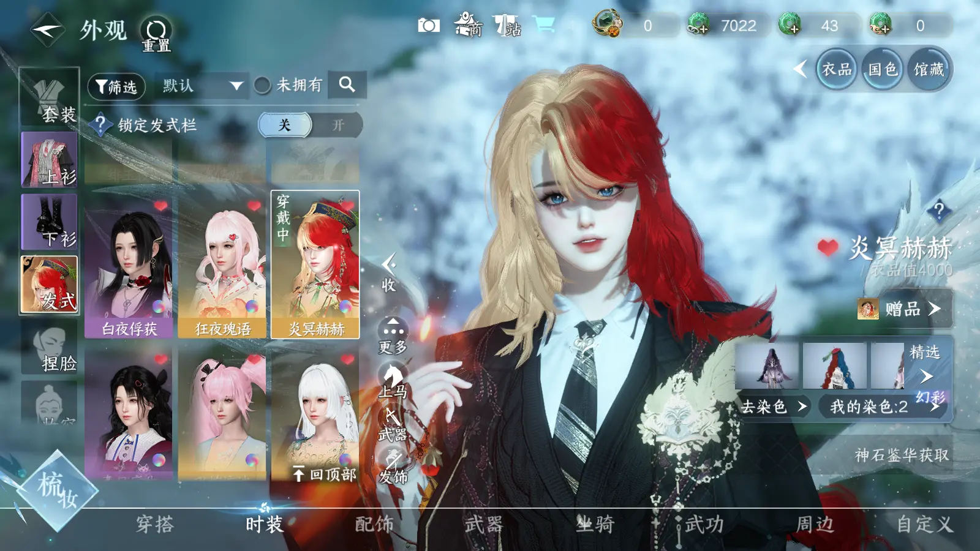Toggle favorite heart on 狂夜瑰语 card
This screenshot has height=551, width=980.
254,206
